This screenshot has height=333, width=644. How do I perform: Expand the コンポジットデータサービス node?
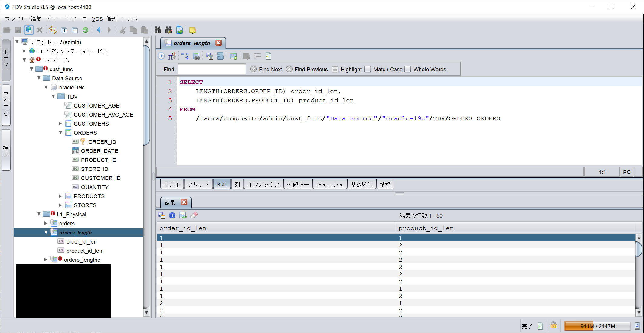(24, 51)
